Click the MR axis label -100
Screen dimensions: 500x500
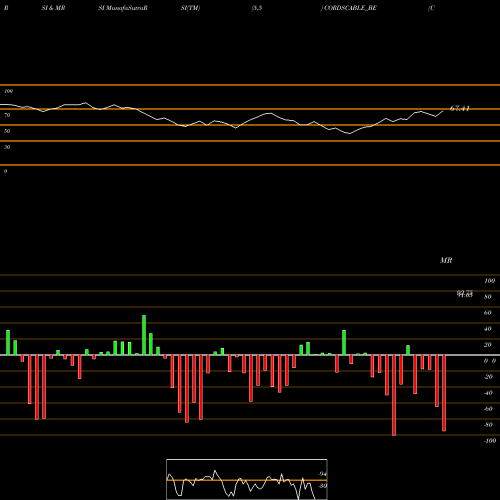click(x=490, y=441)
